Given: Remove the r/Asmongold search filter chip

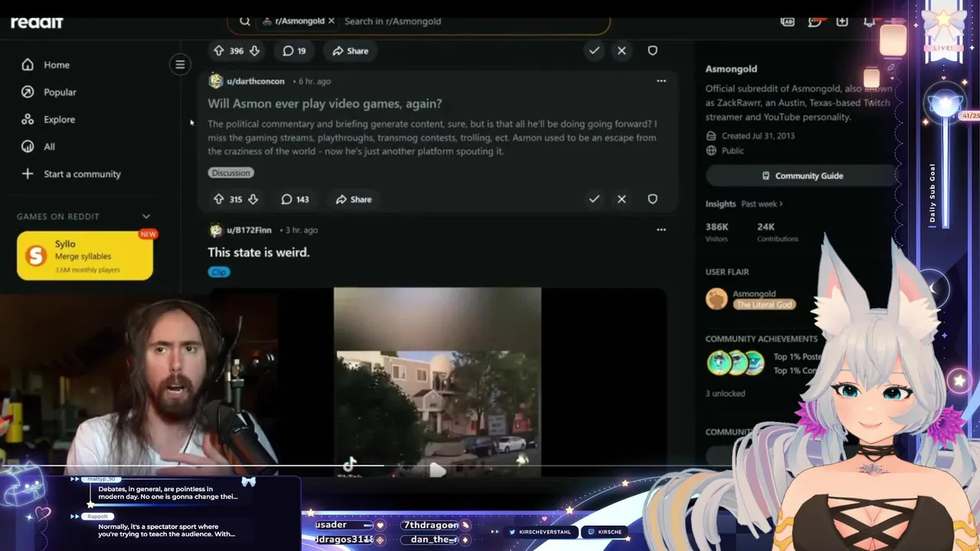Looking at the screenshot, I should click(332, 21).
